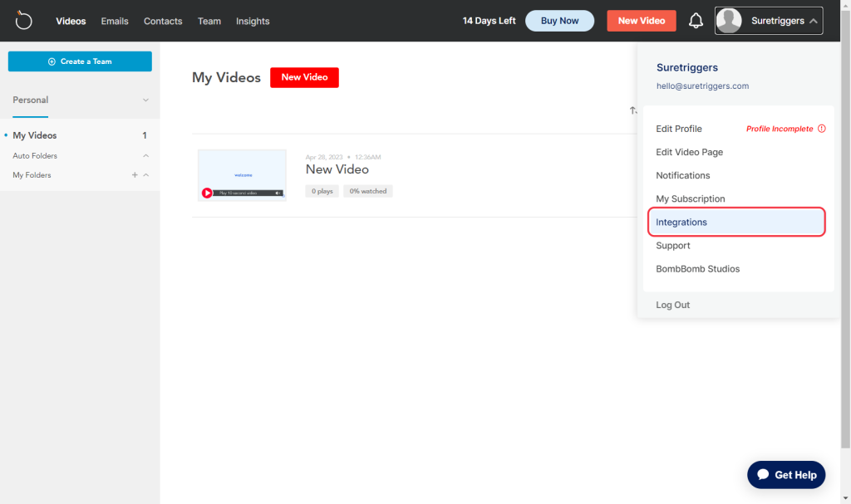Click the speaker icon on video thumbnail

coord(278,193)
